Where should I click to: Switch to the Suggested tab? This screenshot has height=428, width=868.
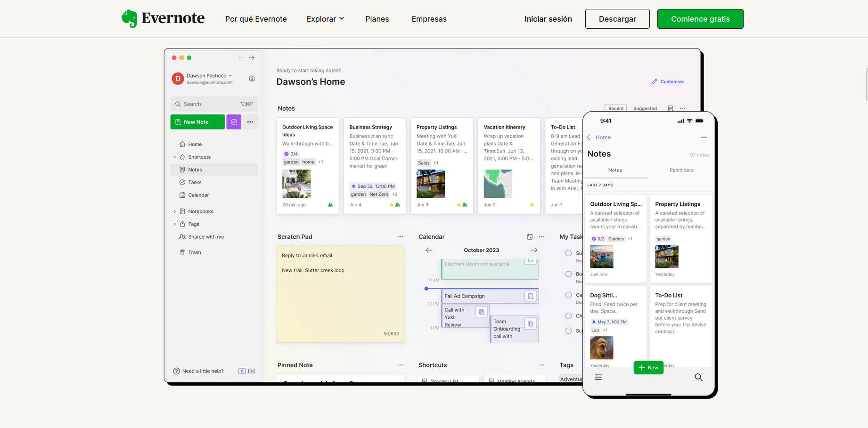pyautogui.click(x=645, y=108)
